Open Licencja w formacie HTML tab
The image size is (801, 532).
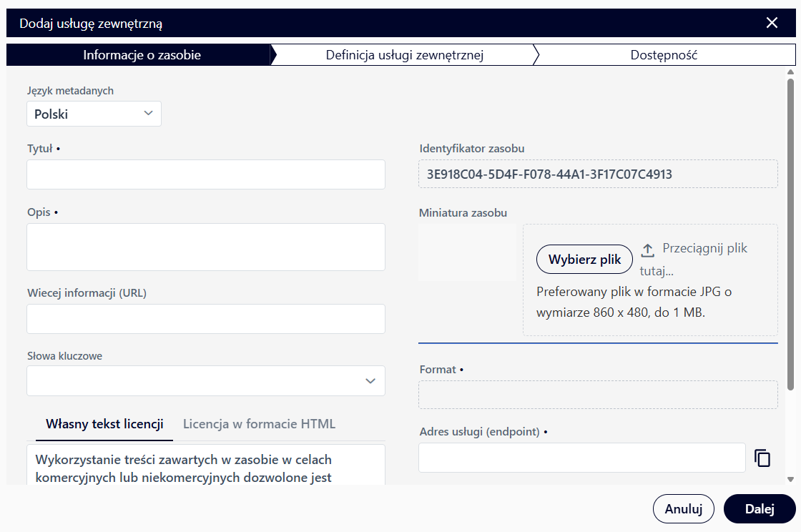[x=259, y=424]
